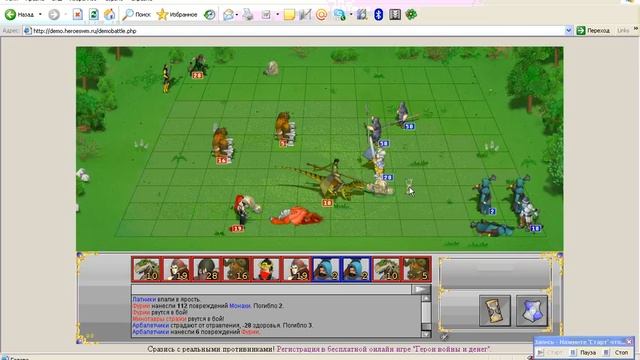Expand the Edit icon dropdown arrow
Image resolution: width=640 pixels, height=360 pixels.
[277, 15]
